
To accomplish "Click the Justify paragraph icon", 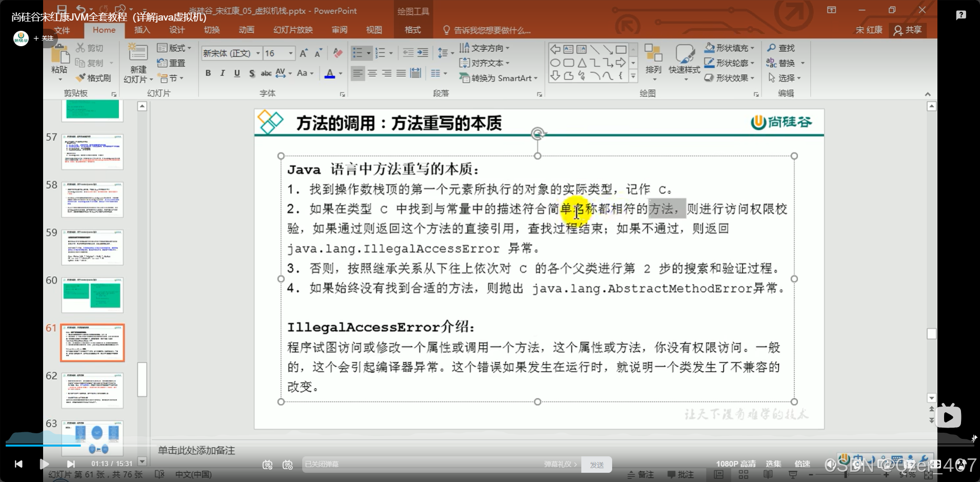I will click(x=401, y=73).
